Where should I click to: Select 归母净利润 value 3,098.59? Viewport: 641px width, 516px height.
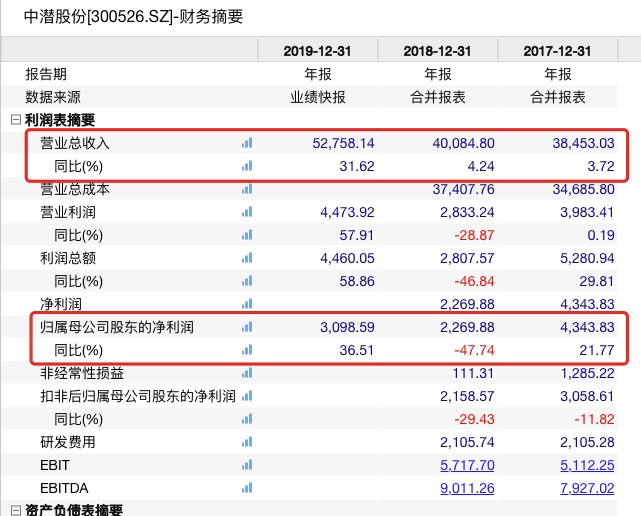pos(347,327)
